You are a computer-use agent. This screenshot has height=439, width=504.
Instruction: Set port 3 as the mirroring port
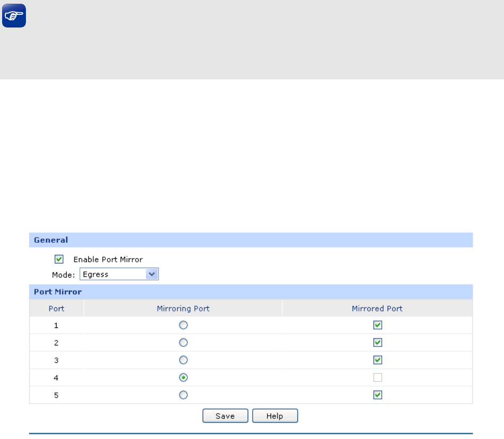(183, 360)
